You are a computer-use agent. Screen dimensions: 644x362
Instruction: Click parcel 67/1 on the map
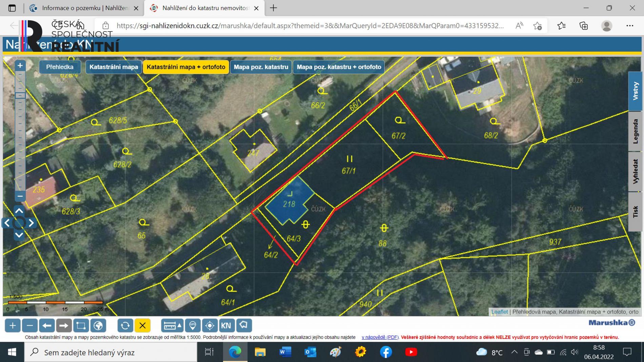[348, 171]
